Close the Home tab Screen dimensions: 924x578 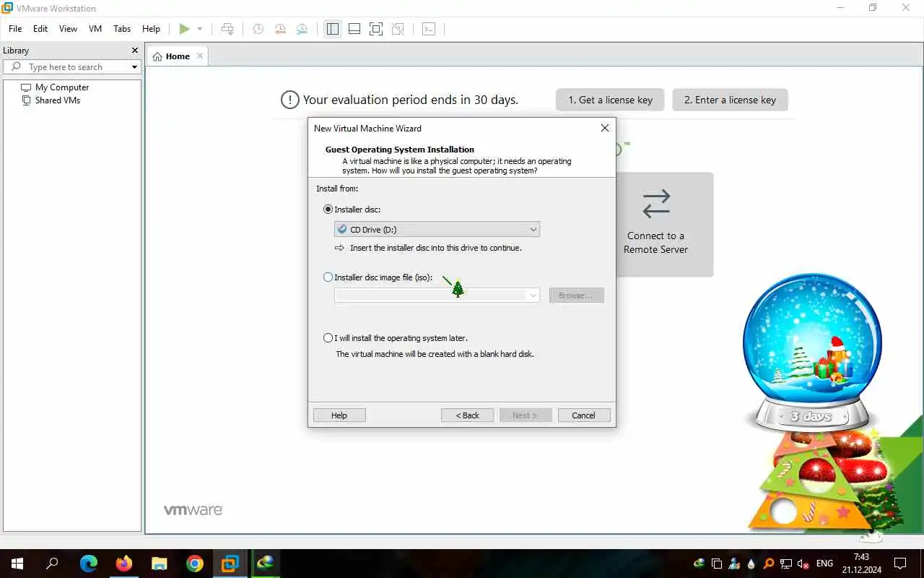pos(200,56)
